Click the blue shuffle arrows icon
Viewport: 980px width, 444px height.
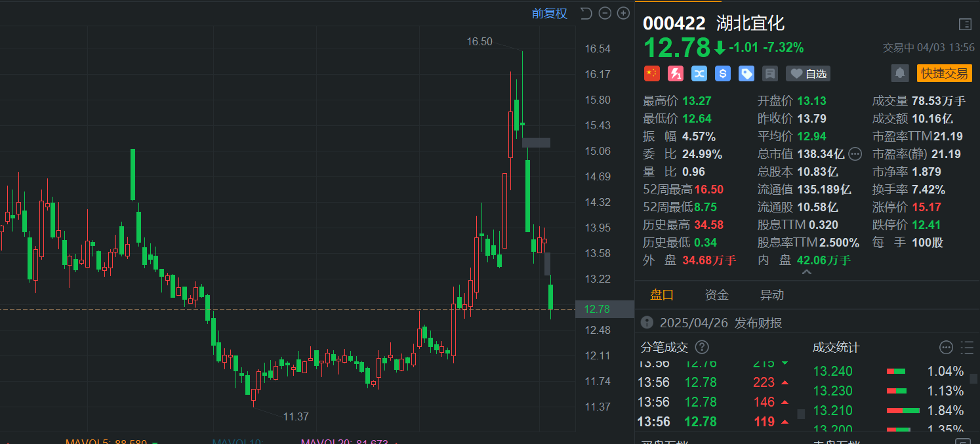pos(699,73)
